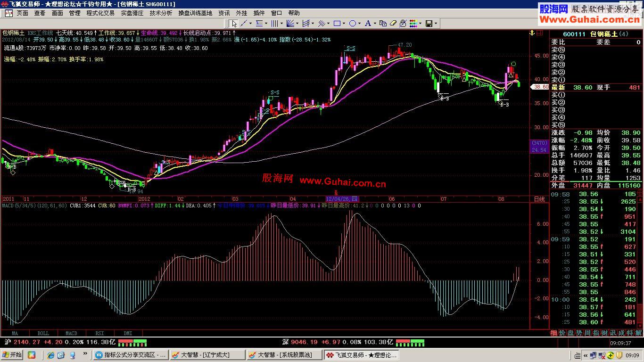
Task: Select the parallel channel lines tool
Action: coord(305,23)
